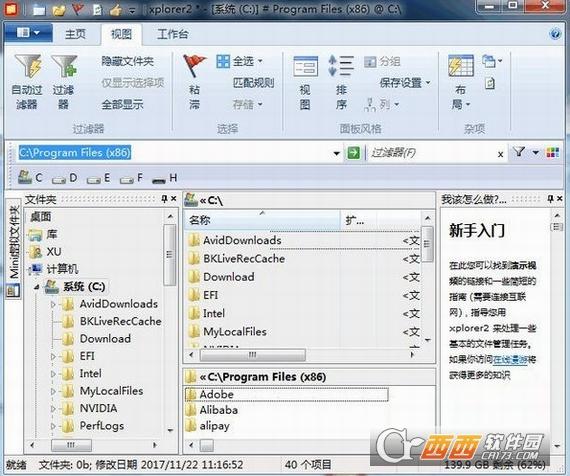Switch to the 主页 (Home) tab
The width and height of the screenshot is (570, 476).
75,34
